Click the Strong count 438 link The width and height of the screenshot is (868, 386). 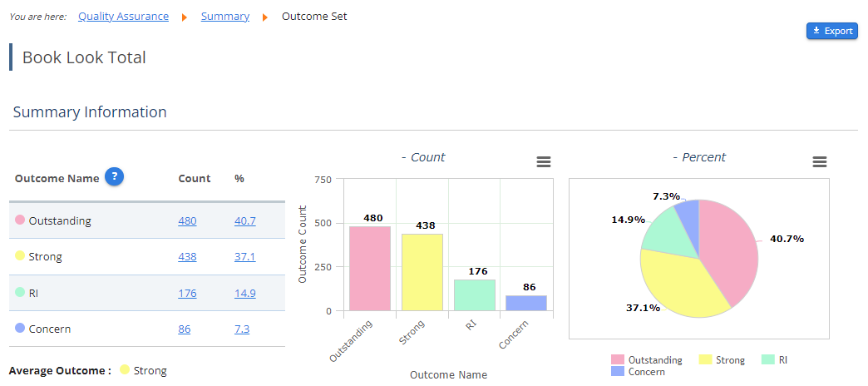point(187,257)
